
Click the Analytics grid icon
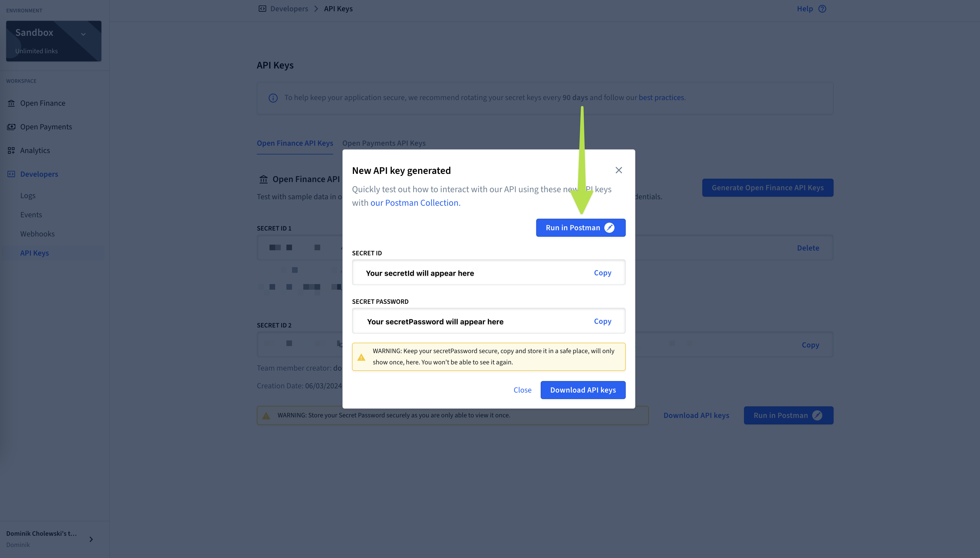coord(11,150)
